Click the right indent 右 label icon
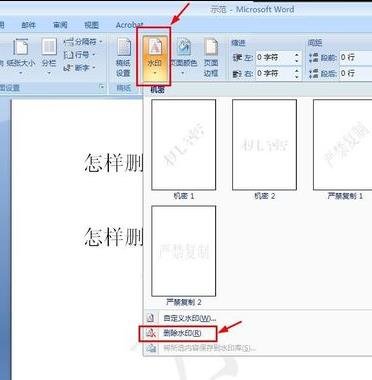The width and height of the screenshot is (372, 380). pos(237,73)
